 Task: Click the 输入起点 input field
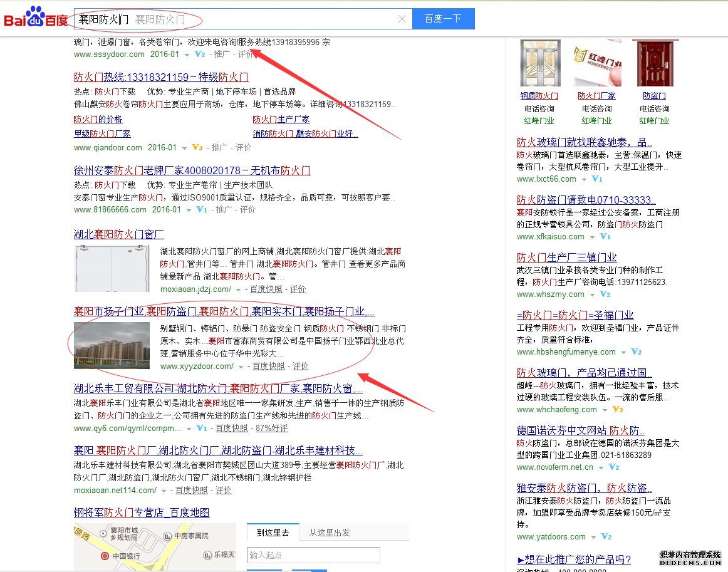(x=313, y=555)
